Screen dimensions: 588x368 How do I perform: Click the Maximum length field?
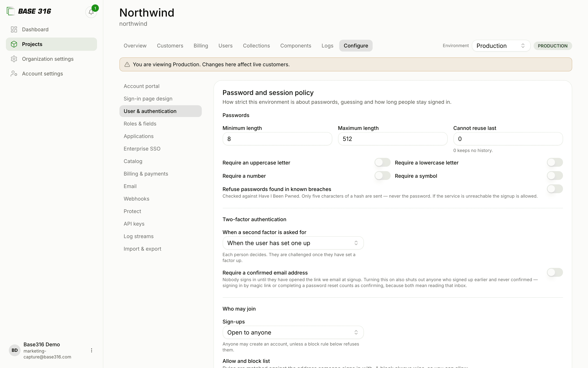coord(393,139)
